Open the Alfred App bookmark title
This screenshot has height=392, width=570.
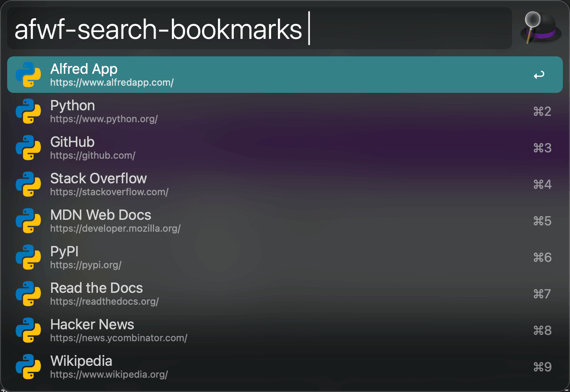click(x=84, y=69)
